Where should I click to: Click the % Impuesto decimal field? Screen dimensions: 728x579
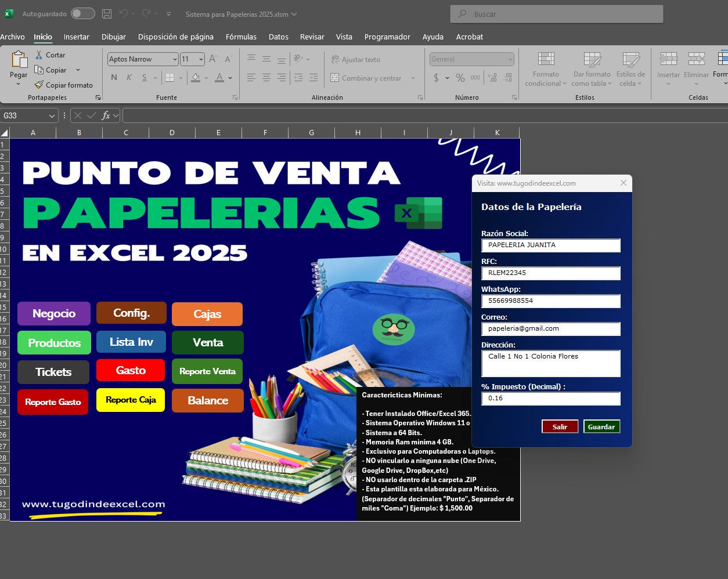pyautogui.click(x=551, y=399)
